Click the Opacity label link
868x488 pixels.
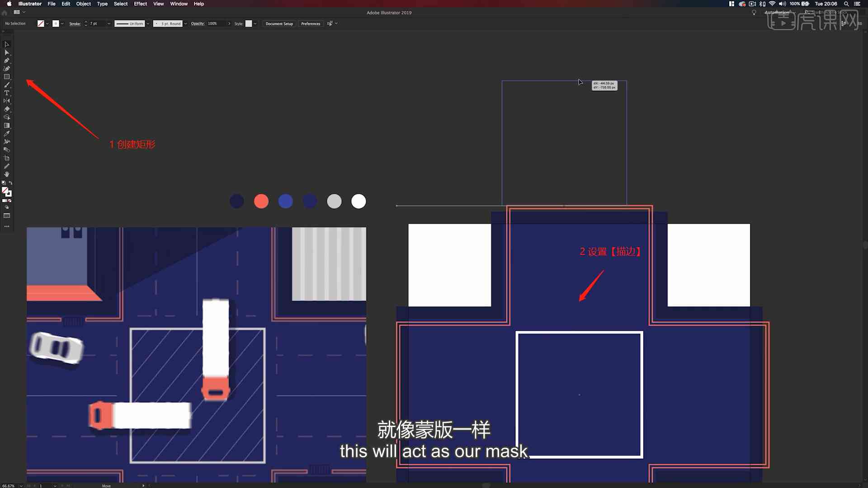coord(198,23)
